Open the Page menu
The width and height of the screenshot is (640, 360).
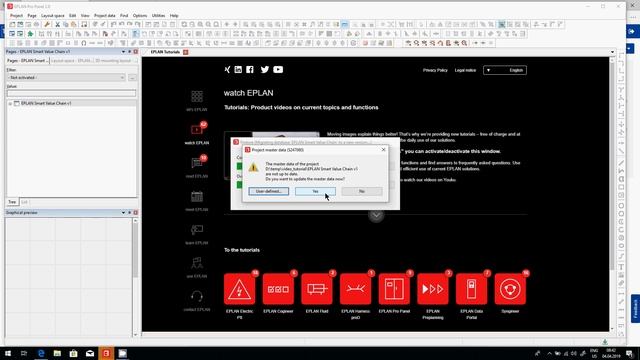(32, 16)
